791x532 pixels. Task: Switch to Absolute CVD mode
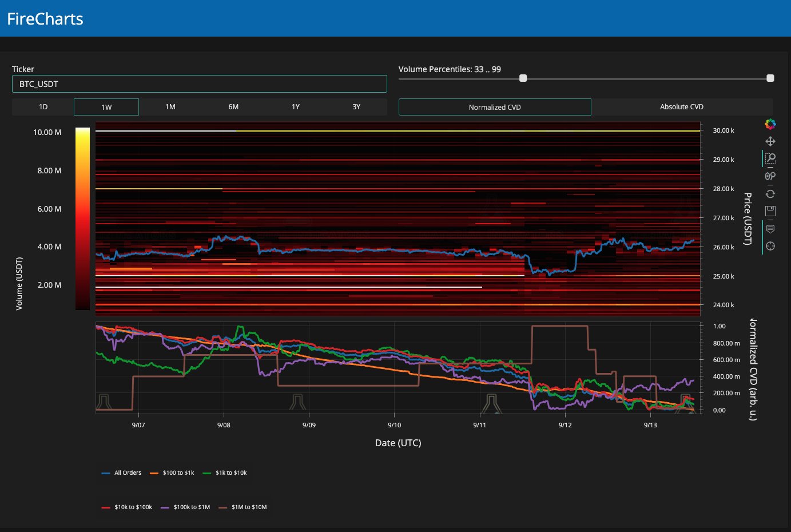[681, 107]
